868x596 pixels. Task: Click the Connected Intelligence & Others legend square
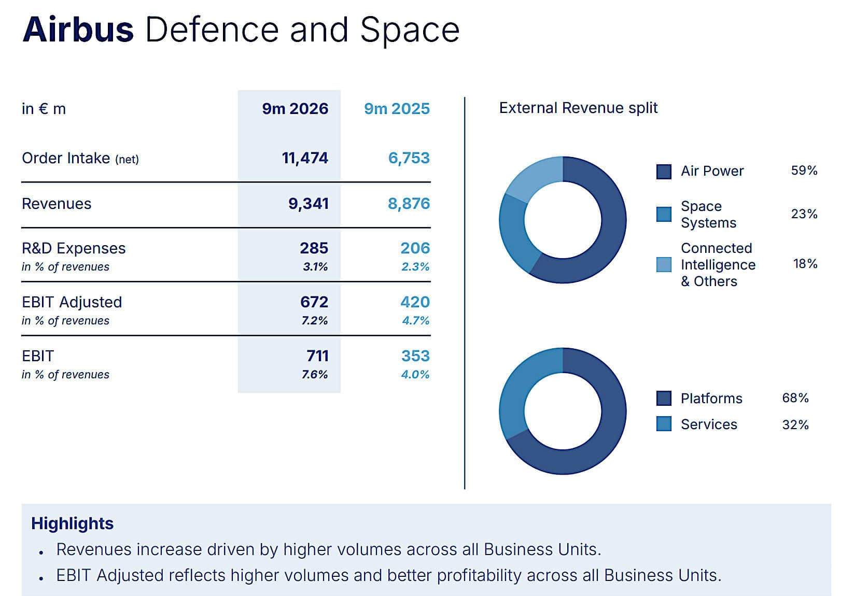point(664,264)
